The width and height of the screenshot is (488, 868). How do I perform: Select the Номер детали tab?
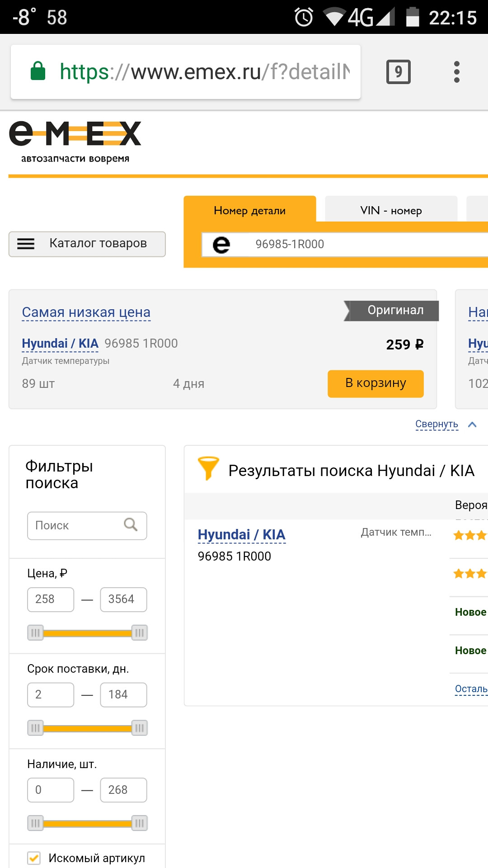tap(249, 210)
